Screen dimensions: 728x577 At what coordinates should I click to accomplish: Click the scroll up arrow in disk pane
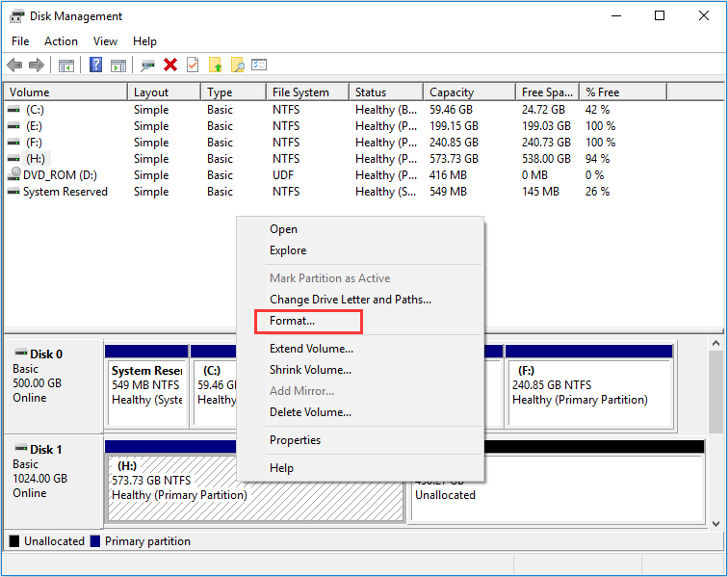point(715,343)
